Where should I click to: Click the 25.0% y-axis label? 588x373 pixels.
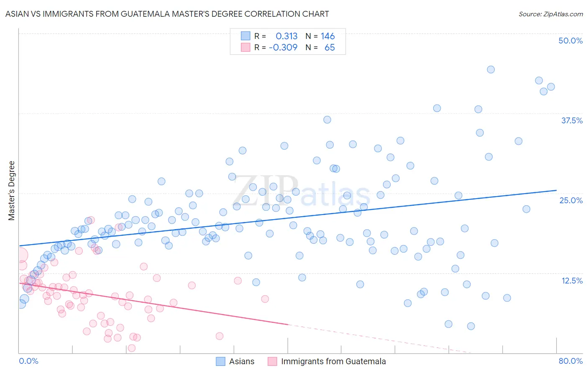pos(571,200)
